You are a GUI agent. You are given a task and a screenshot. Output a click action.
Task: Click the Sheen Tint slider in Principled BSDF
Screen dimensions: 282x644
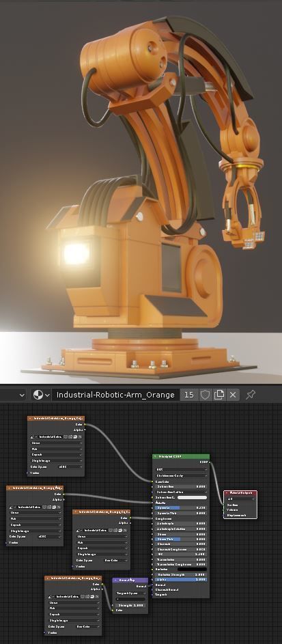click(x=181, y=540)
